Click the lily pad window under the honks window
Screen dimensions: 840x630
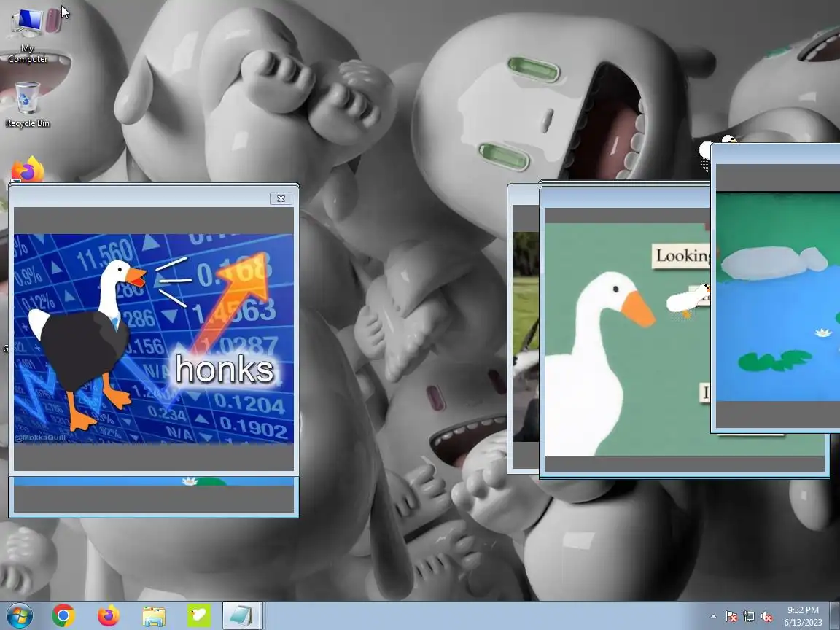(x=154, y=497)
